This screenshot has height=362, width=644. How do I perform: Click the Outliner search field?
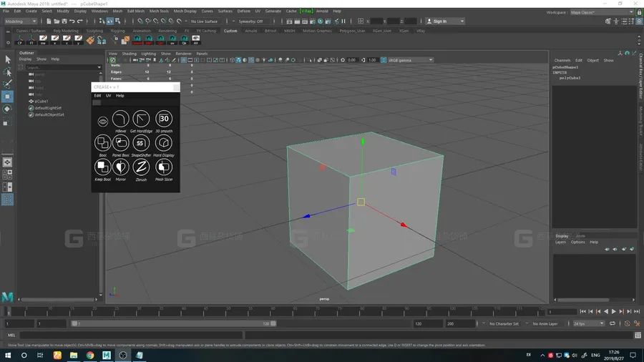[62, 67]
